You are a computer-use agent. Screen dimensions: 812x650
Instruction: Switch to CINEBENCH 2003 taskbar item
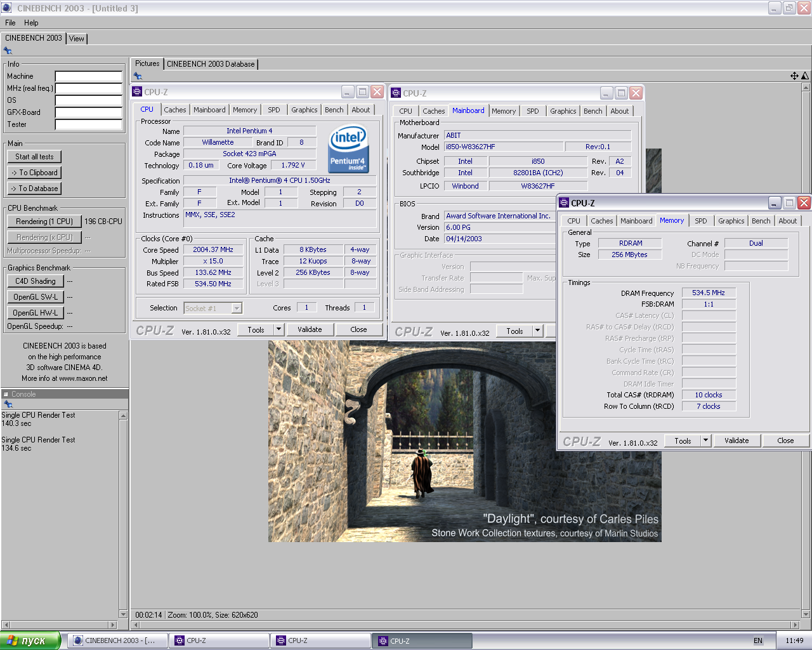coord(118,640)
